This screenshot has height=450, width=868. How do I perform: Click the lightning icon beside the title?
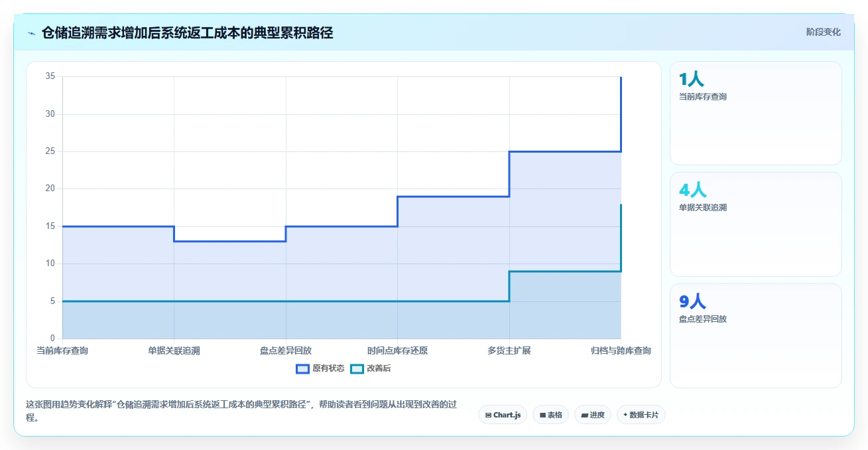[x=31, y=33]
